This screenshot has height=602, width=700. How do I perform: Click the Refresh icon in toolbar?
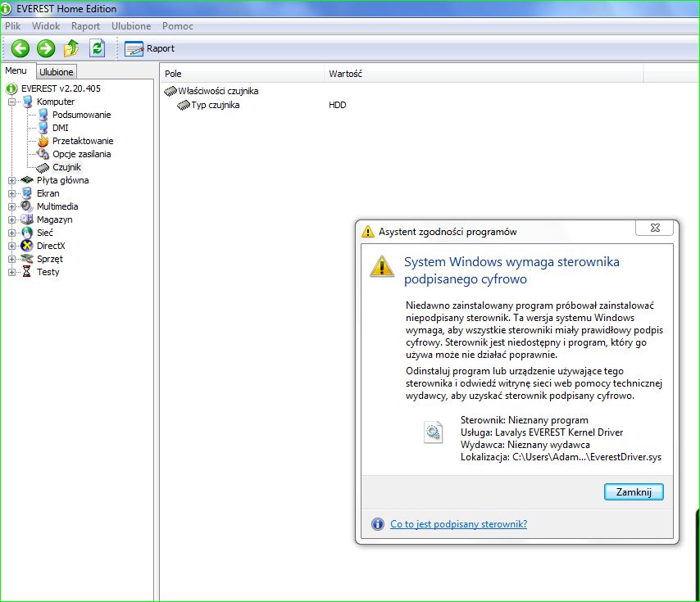tap(97, 48)
